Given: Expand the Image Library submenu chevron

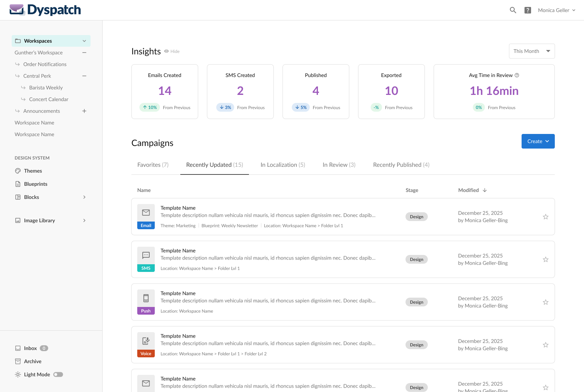Looking at the screenshot, I should [x=84, y=220].
